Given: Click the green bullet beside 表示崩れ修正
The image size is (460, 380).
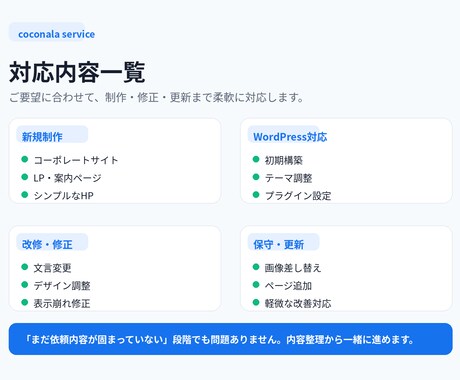Looking at the screenshot, I should click(24, 302).
